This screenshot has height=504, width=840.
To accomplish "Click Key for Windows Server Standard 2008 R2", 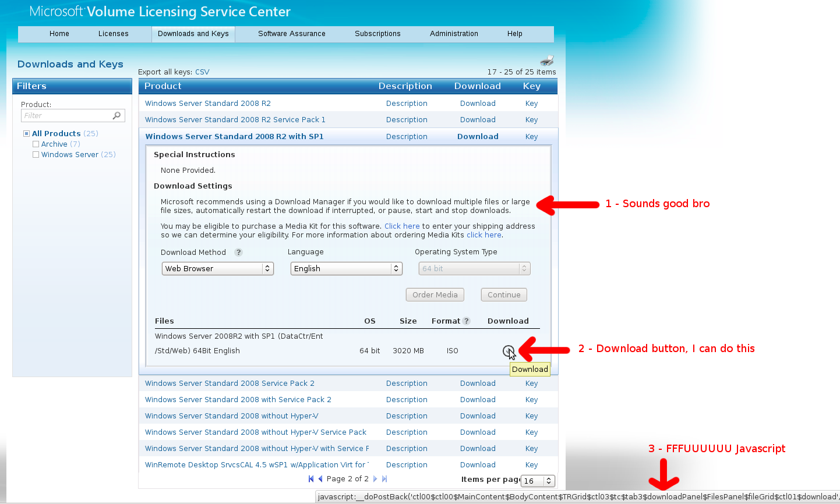I will pyautogui.click(x=531, y=104).
